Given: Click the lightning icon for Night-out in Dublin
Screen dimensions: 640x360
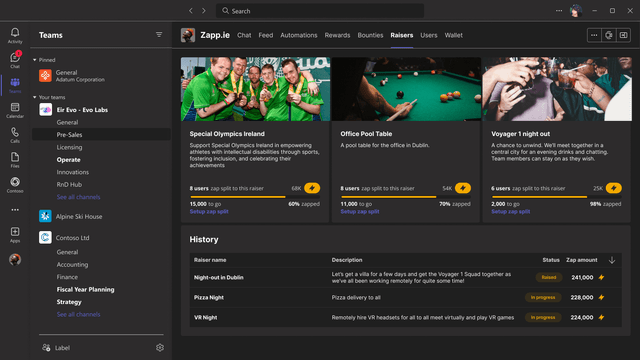Looking at the screenshot, I should tap(601, 278).
